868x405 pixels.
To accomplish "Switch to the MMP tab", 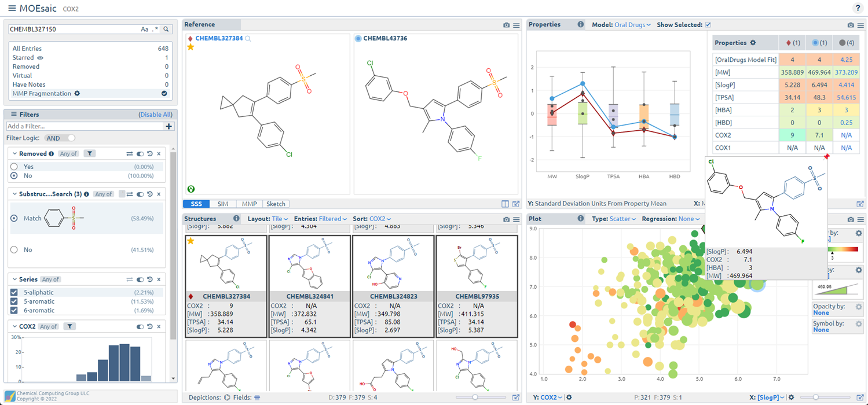I will 249,204.
